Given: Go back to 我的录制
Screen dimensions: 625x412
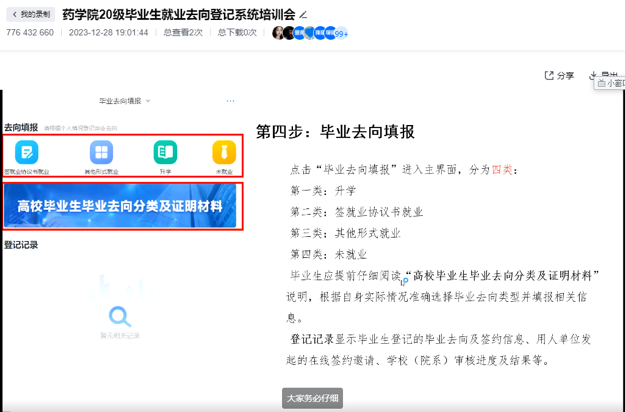Looking at the screenshot, I should click(x=30, y=14).
